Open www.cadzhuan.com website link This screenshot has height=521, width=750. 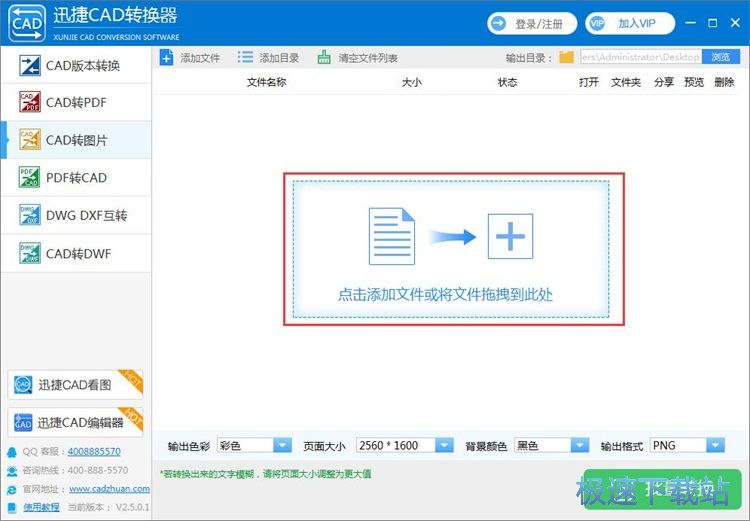pos(109,489)
